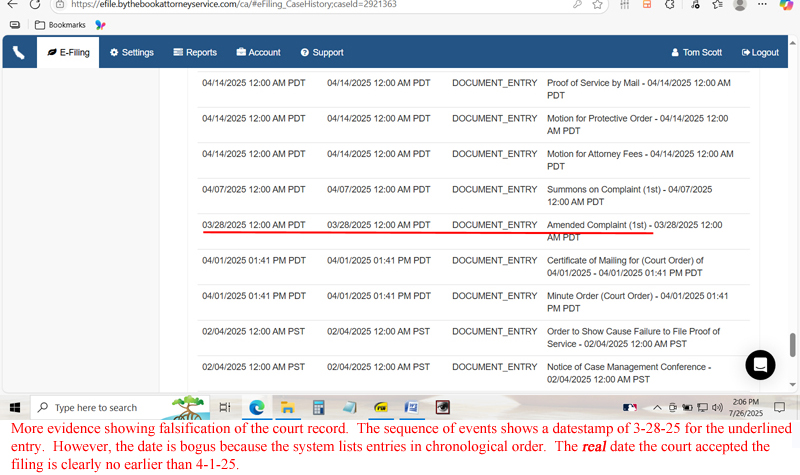Open File Explorer from the taskbar

tap(287, 407)
